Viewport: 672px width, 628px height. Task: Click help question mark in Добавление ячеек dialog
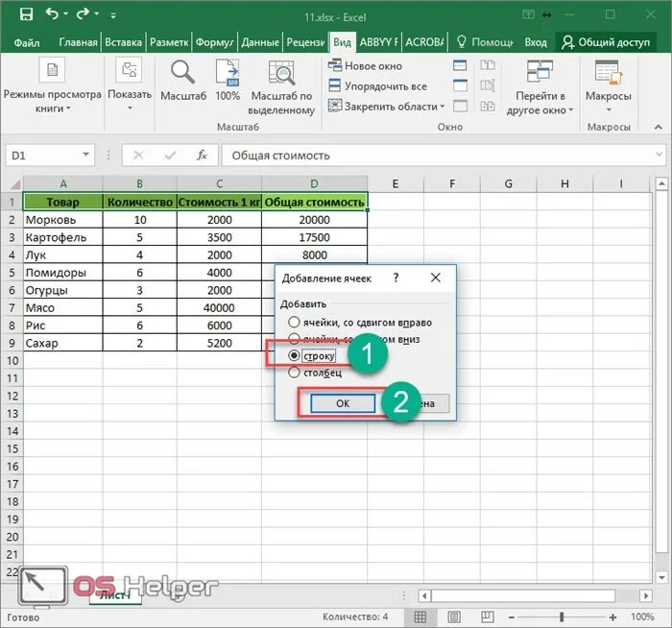pyautogui.click(x=396, y=278)
